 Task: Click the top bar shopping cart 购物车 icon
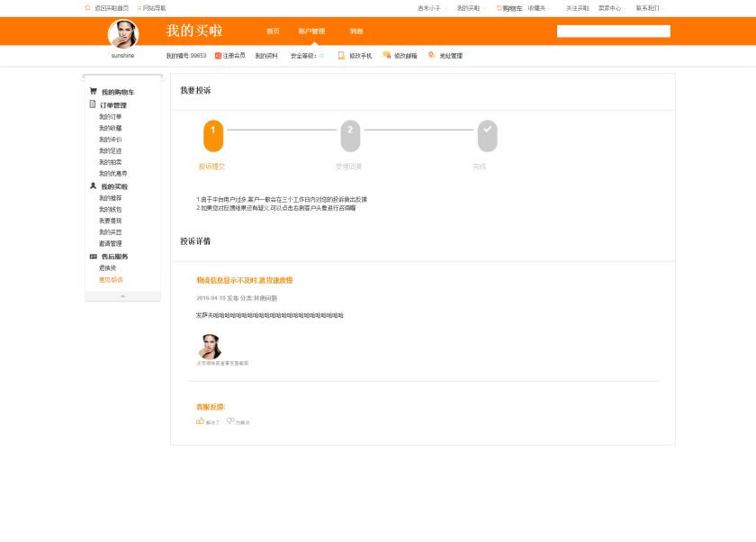pyautogui.click(x=499, y=8)
